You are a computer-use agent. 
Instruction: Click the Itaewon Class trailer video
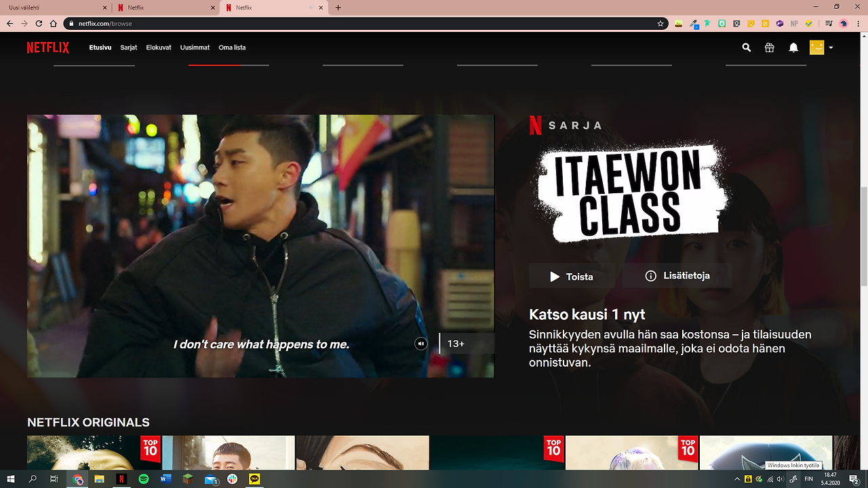click(260, 246)
